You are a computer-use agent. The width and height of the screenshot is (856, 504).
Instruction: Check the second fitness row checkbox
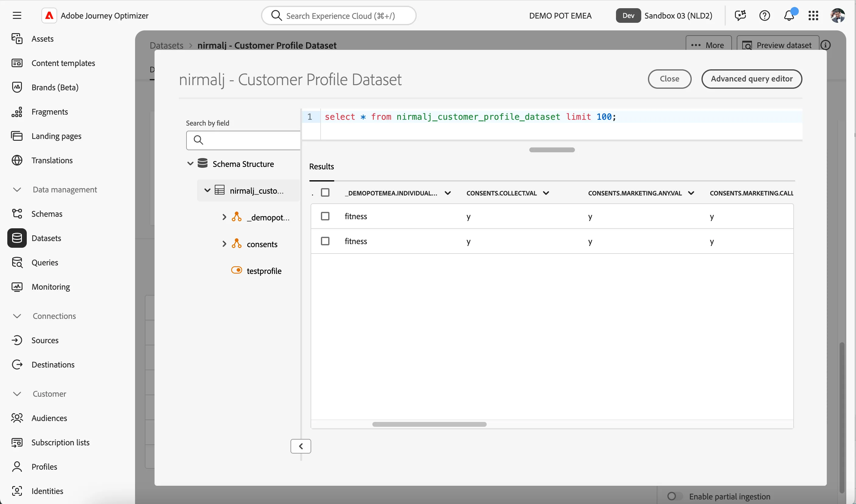[x=325, y=241]
